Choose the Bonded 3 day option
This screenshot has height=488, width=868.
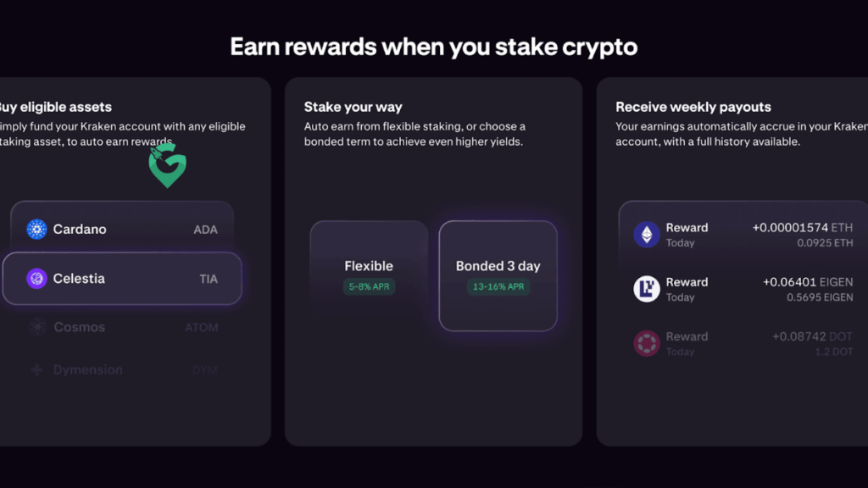[x=498, y=274]
